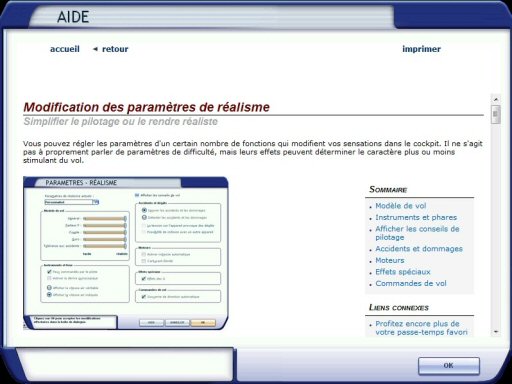The height and width of the screenshot is (384, 512).
Task: Open Profitez encore plus de votre passe-temps favori
Action: 421,328
